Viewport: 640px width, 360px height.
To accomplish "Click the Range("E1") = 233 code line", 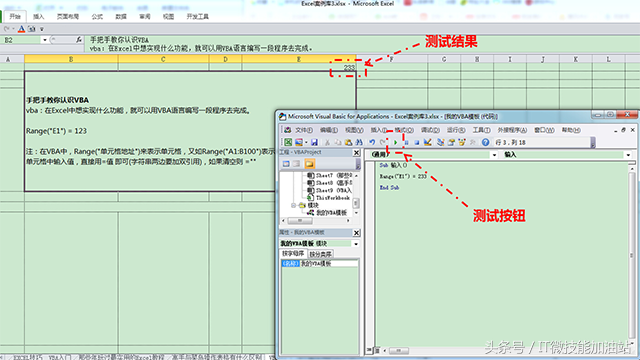I will (403, 176).
